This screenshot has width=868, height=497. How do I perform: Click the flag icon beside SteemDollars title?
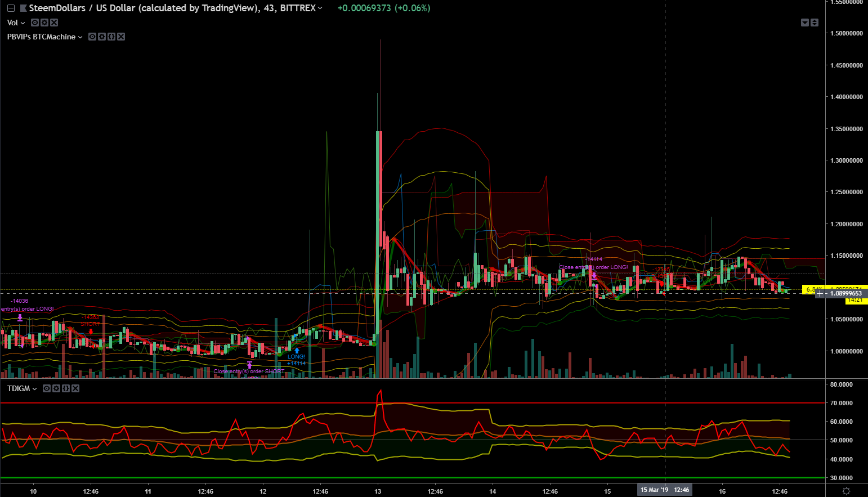(23, 8)
